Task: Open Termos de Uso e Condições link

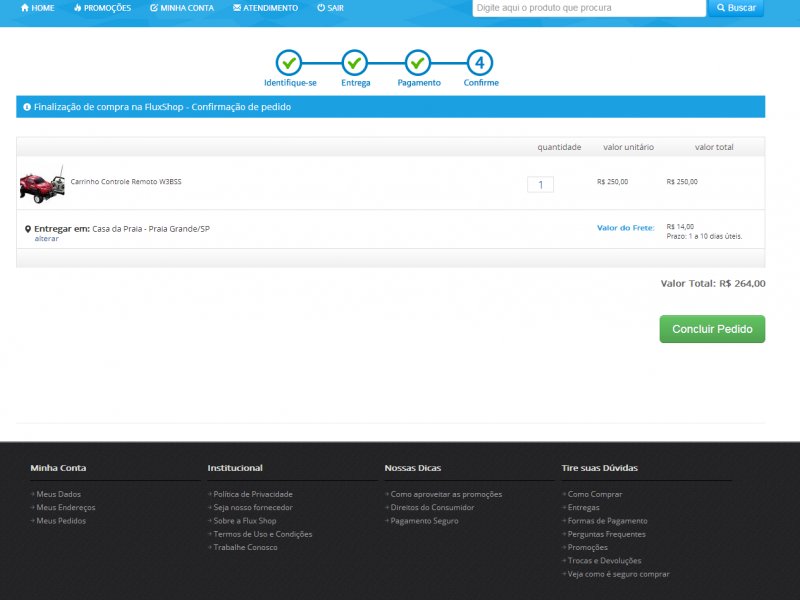Action: 263,534
